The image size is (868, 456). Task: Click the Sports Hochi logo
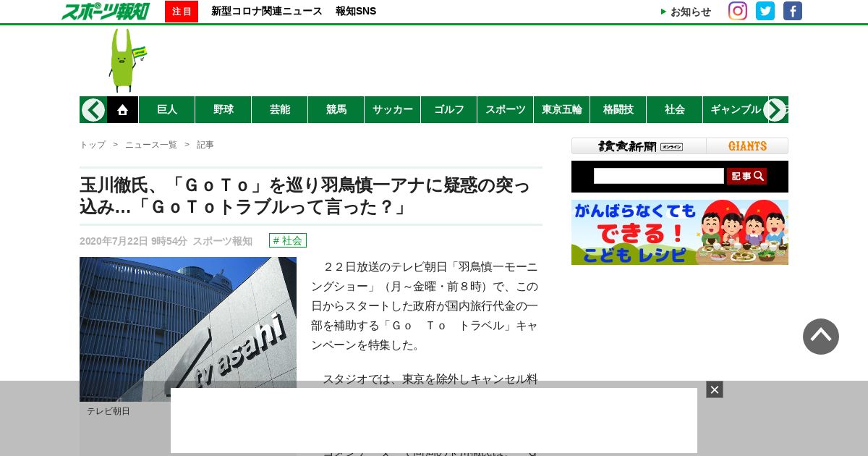[106, 11]
